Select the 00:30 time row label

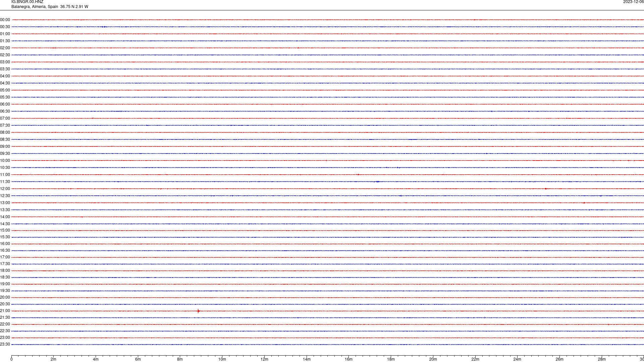point(5,27)
